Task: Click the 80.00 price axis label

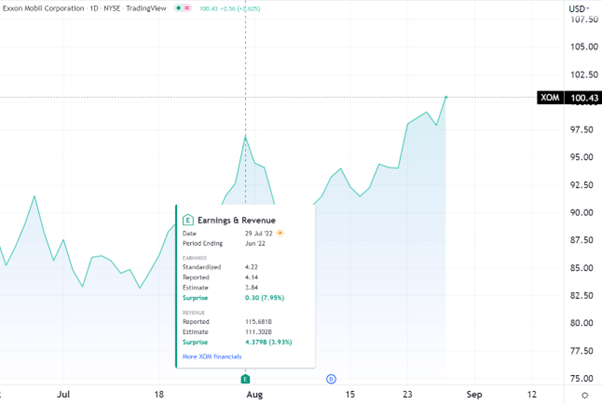Action: [582, 323]
